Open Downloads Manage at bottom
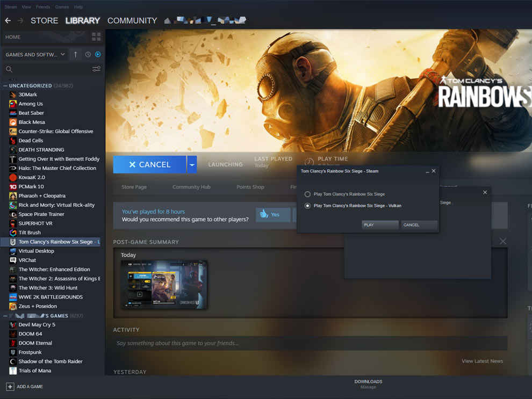 point(368,384)
